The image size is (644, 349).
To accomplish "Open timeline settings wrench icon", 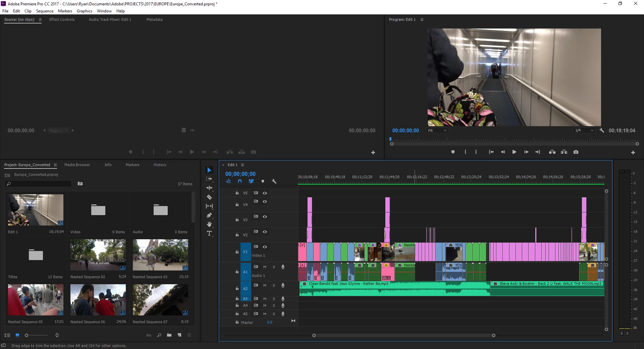I will (x=274, y=181).
